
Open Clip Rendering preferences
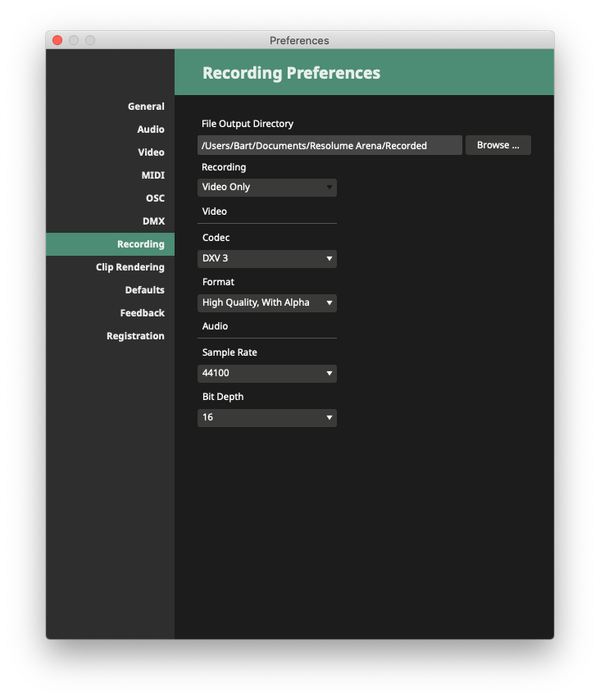pos(130,267)
